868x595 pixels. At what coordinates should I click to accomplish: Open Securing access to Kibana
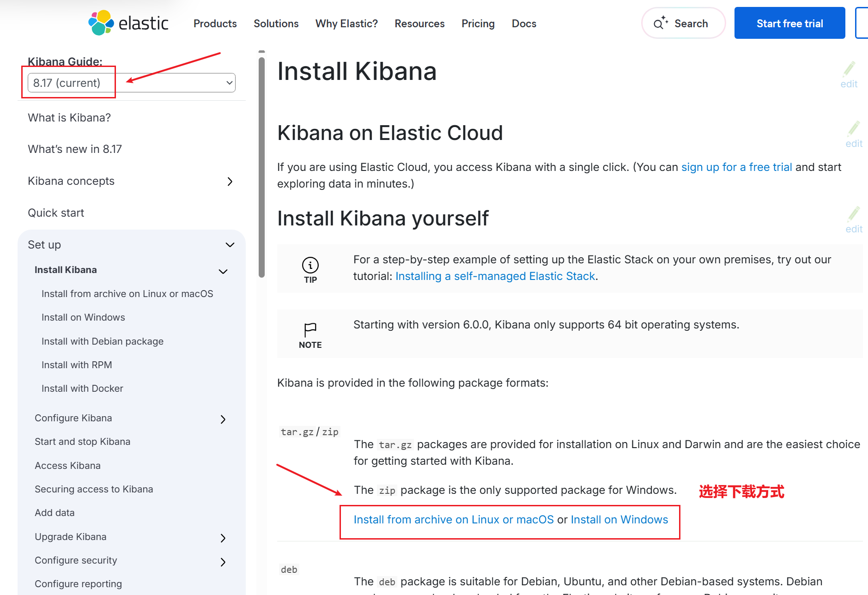[x=94, y=489]
